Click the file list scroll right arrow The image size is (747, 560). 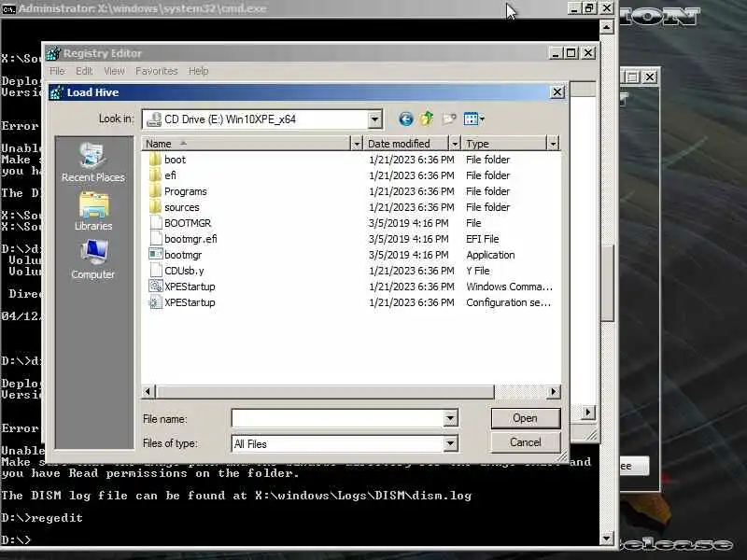click(553, 391)
